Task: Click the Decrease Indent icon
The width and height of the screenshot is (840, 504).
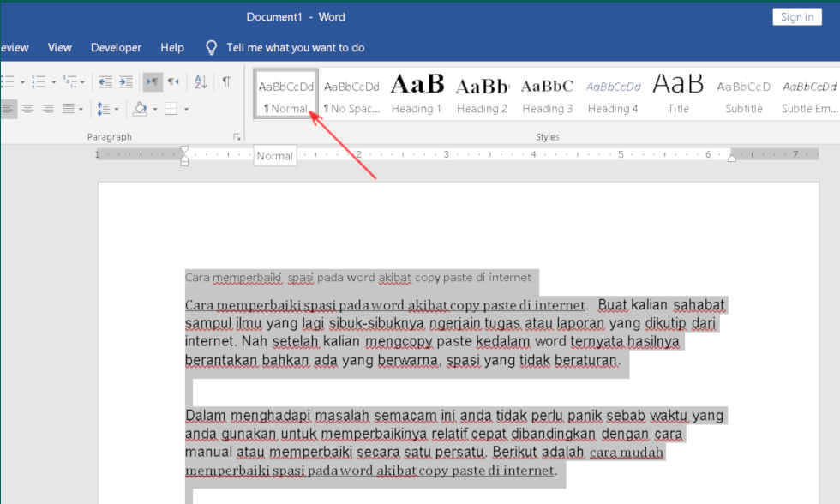Action: click(105, 82)
